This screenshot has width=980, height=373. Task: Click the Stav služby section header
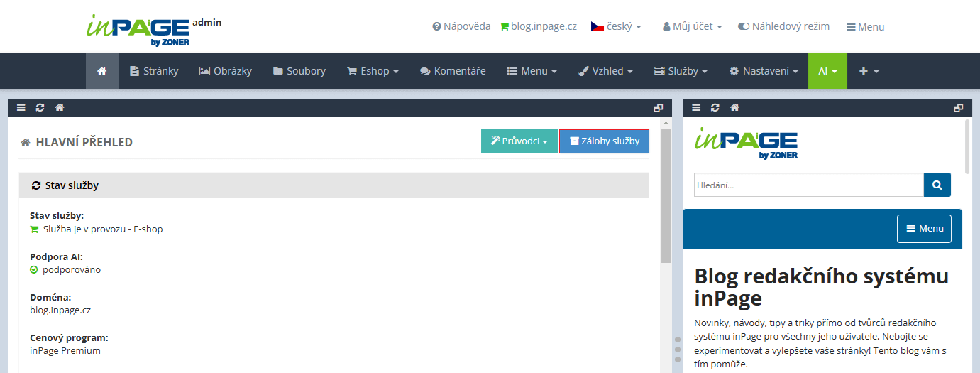[x=334, y=185]
